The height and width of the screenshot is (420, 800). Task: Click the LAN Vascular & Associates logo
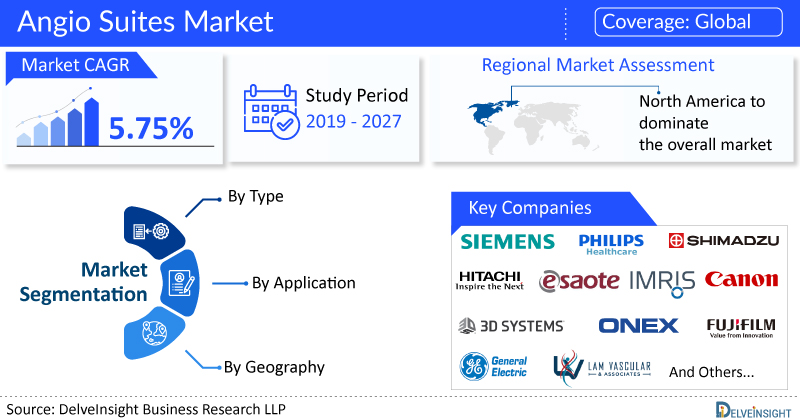pos(602,367)
